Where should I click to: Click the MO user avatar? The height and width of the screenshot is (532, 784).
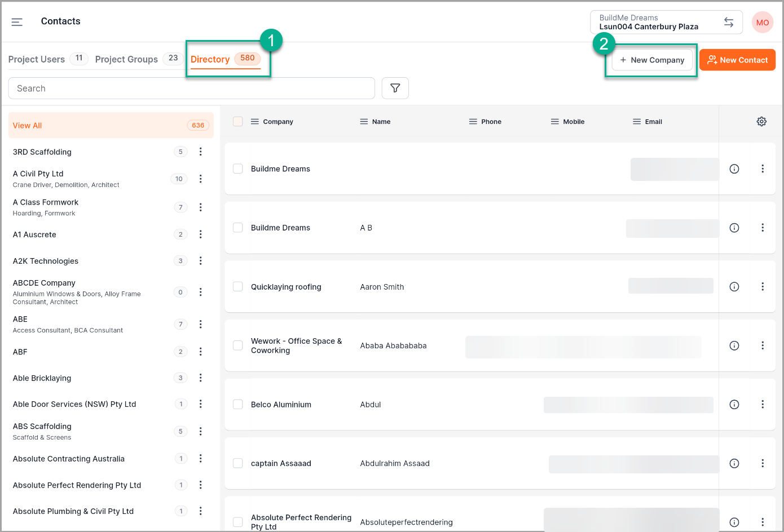(x=762, y=23)
